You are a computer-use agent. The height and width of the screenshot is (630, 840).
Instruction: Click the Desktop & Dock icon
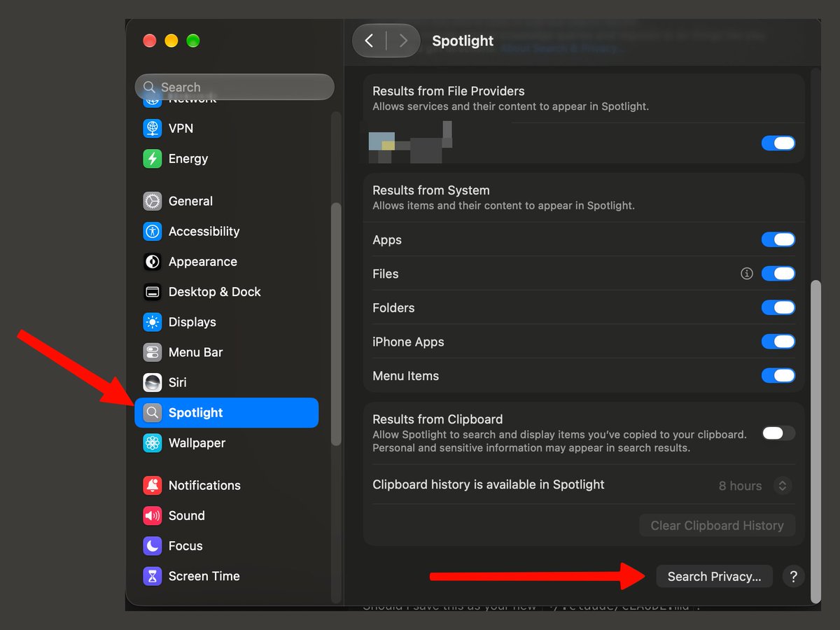coord(153,292)
